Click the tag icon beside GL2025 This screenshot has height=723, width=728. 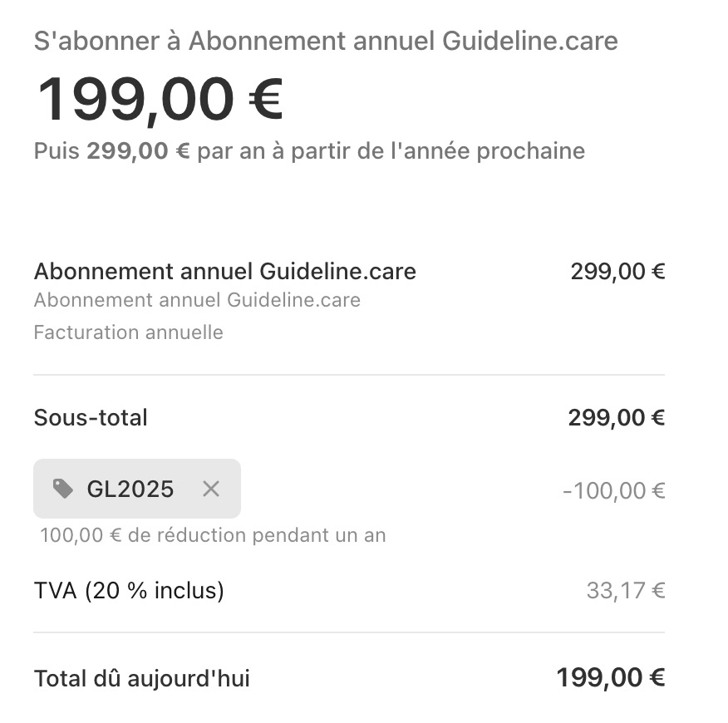point(63,489)
